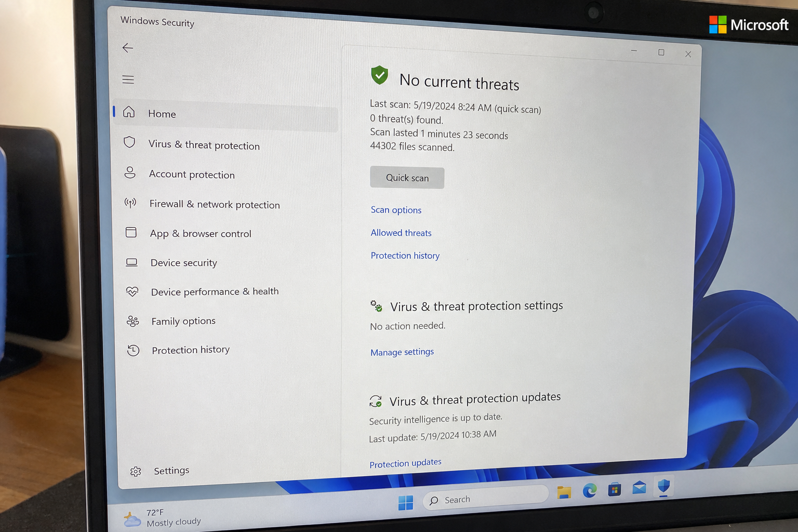This screenshot has height=532, width=798.
Task: Click the Firewall & network antenna icon
Action: [x=130, y=202]
